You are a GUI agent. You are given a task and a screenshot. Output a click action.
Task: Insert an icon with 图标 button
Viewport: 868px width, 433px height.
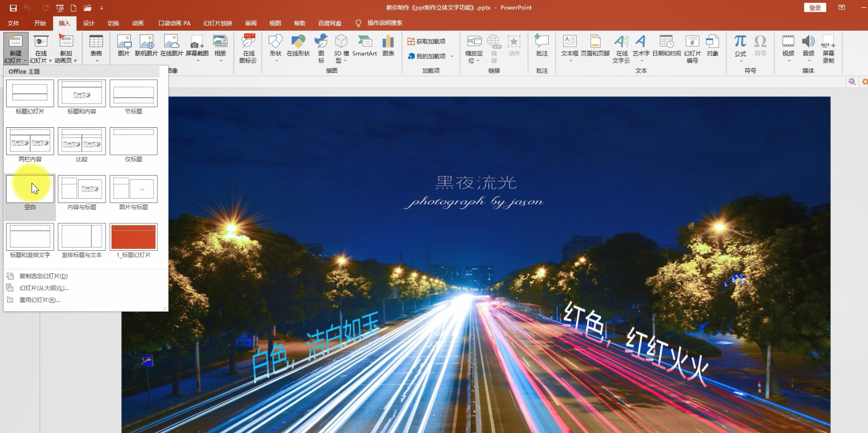click(321, 48)
